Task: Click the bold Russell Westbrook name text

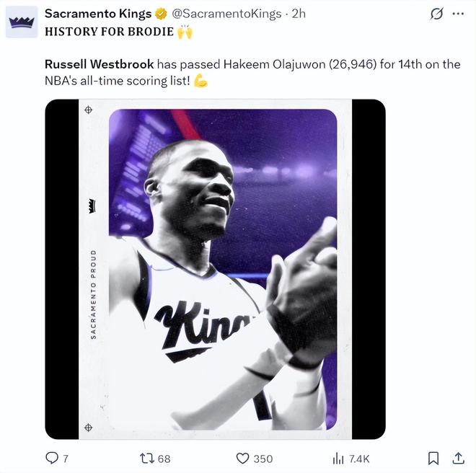Action: point(99,64)
